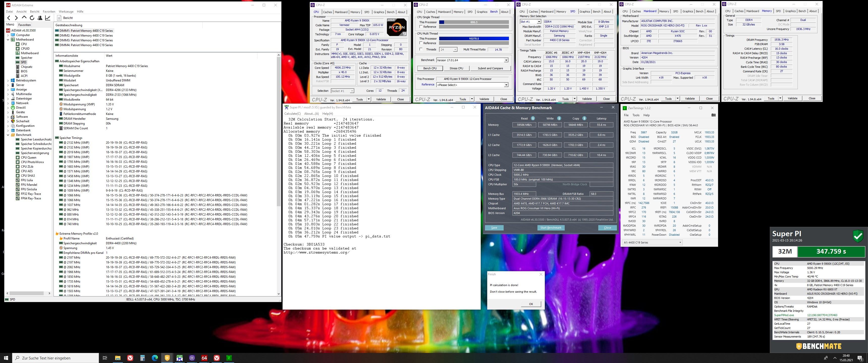Click Informationsliste column header in AIDA64
The width and height of the screenshot is (868, 363).
[67, 55]
